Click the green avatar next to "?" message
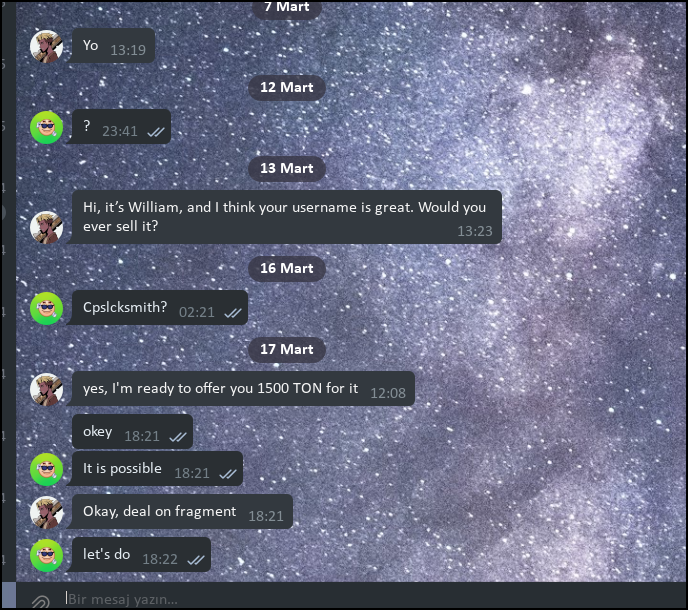 46,127
